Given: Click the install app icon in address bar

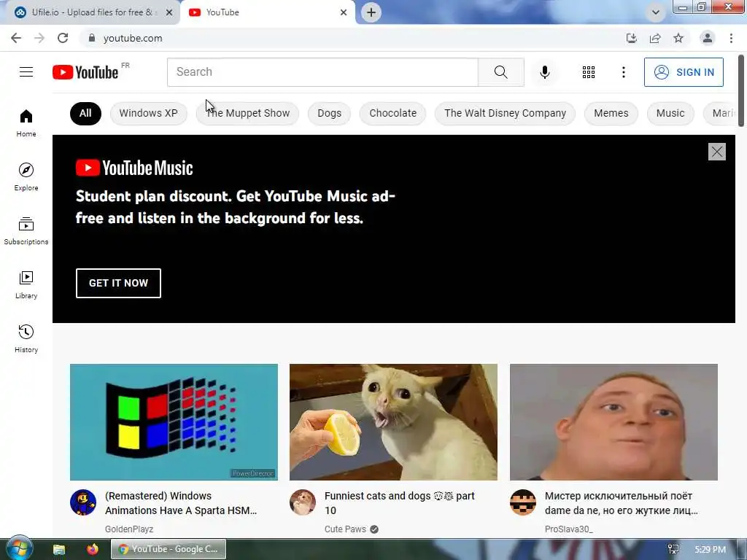Looking at the screenshot, I should point(631,38).
